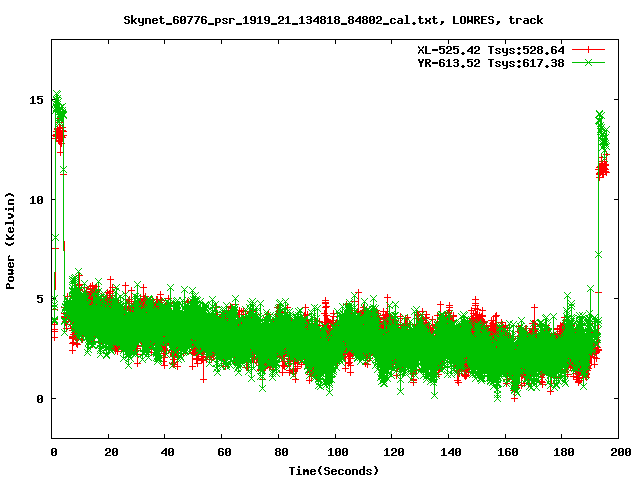This screenshot has width=640, height=480.
Task: Click the red XL legend line sample
Action: (588, 50)
